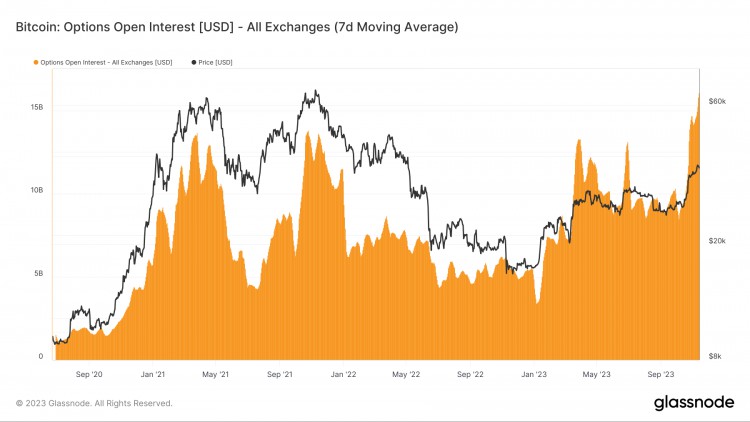750x422 pixels.
Task: Select the May '22 x-axis label
Action: tap(406, 374)
